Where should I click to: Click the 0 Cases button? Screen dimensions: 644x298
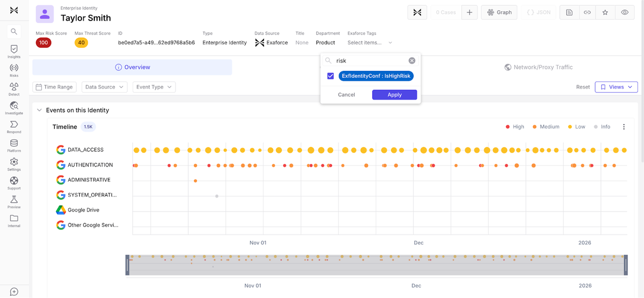coord(445,12)
